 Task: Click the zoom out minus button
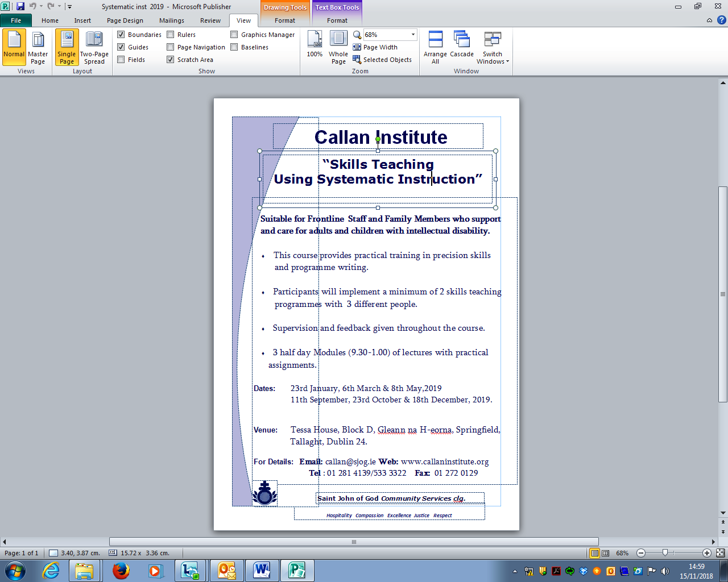tap(641, 553)
